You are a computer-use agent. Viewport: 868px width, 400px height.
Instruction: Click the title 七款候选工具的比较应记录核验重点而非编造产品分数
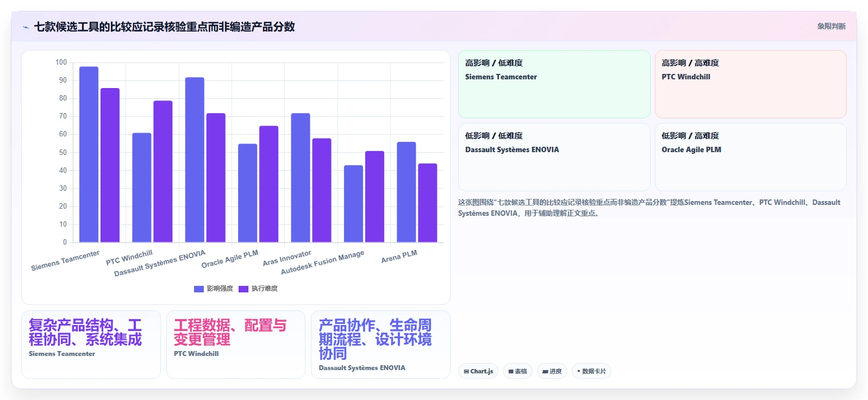tap(164, 27)
